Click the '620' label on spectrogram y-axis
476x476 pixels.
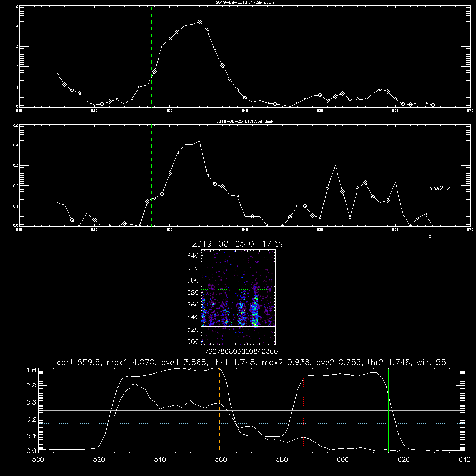coord(193,268)
